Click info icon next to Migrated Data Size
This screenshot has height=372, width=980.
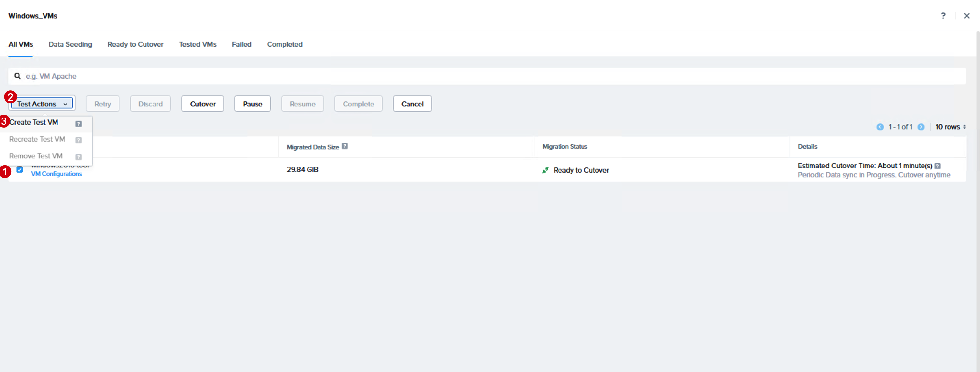(345, 146)
